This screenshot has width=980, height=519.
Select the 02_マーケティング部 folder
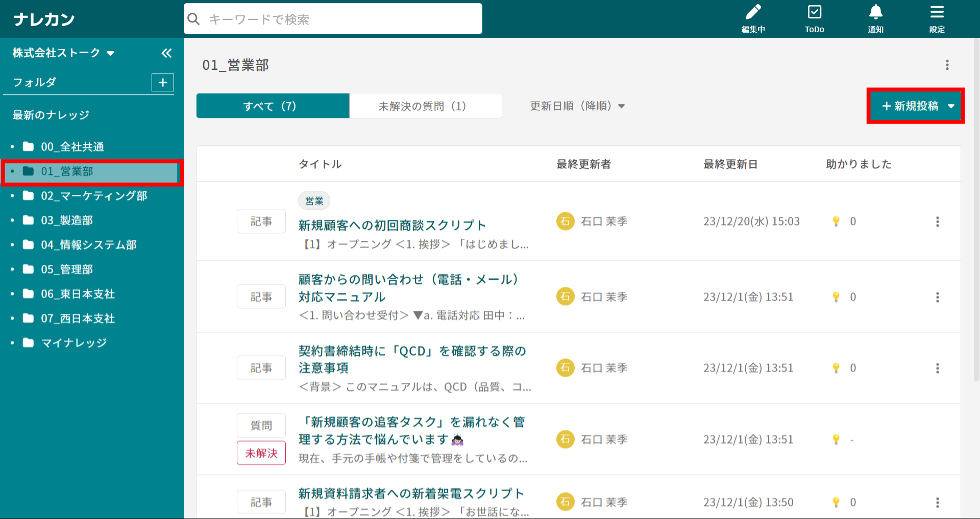pos(94,196)
